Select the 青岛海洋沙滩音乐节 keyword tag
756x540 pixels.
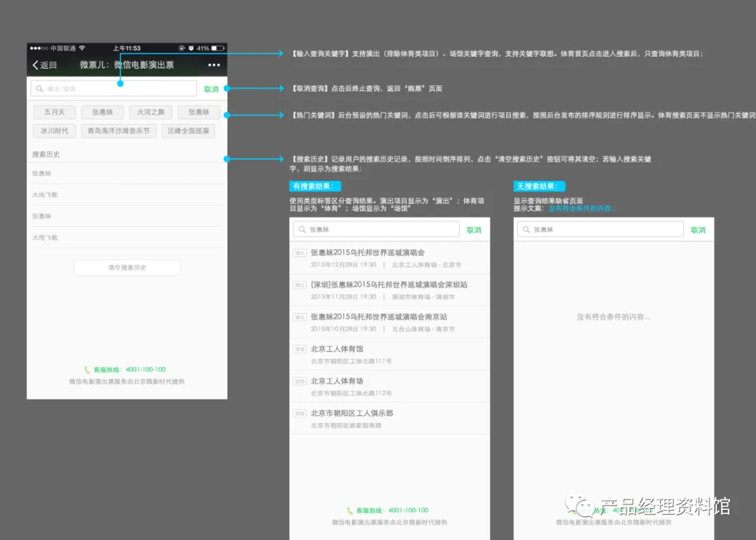tap(118, 131)
